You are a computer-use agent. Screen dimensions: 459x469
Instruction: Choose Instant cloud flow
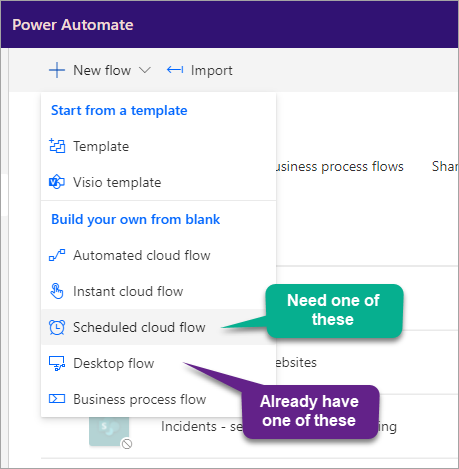[x=159, y=291]
